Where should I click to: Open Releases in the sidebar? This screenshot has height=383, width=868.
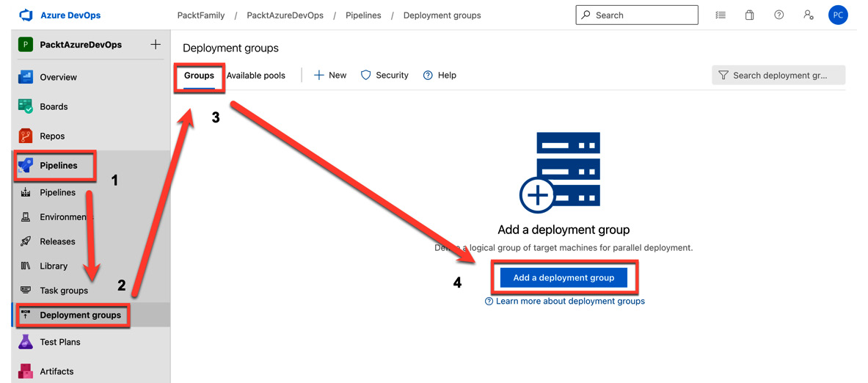57,241
